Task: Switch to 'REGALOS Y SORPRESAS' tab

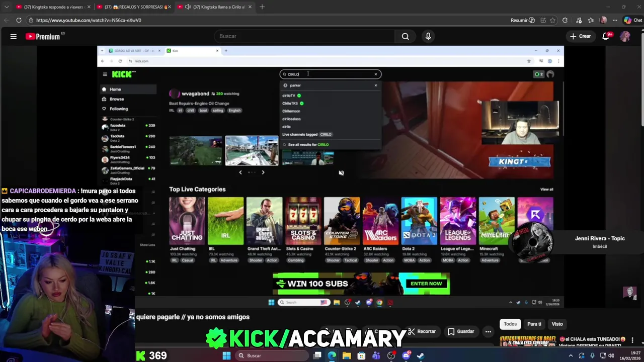Action: click(x=134, y=7)
